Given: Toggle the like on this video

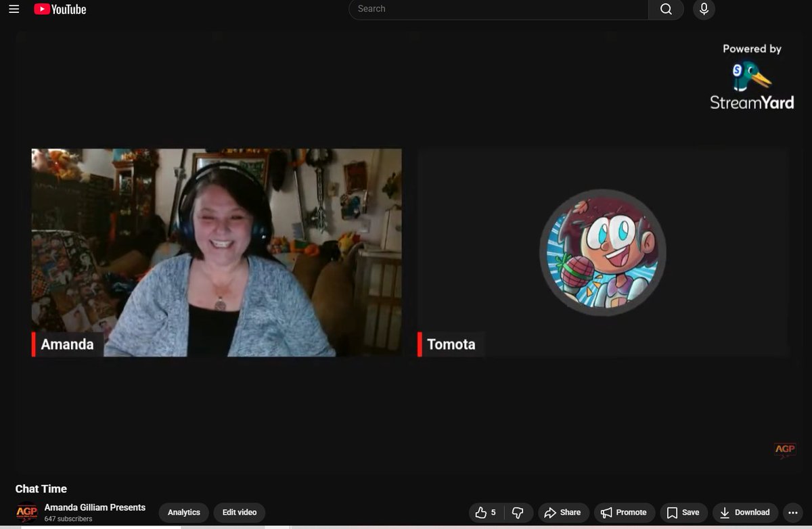Looking at the screenshot, I should click(x=482, y=512).
